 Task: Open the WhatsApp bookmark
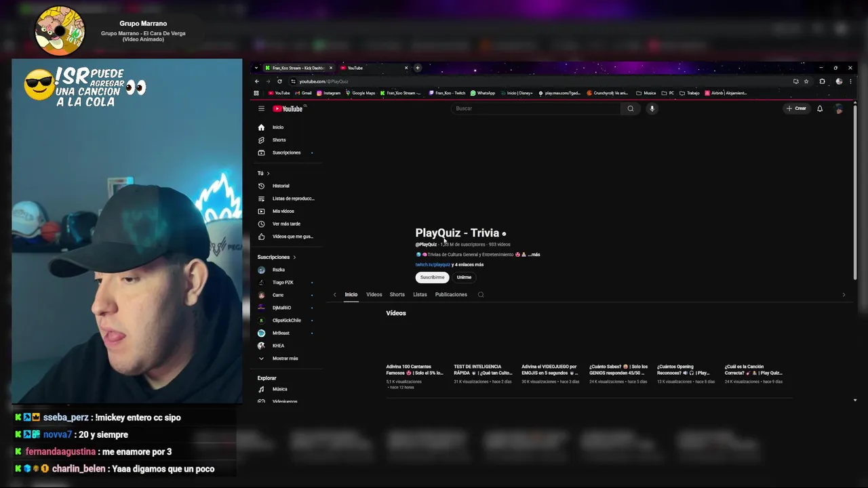click(x=483, y=93)
